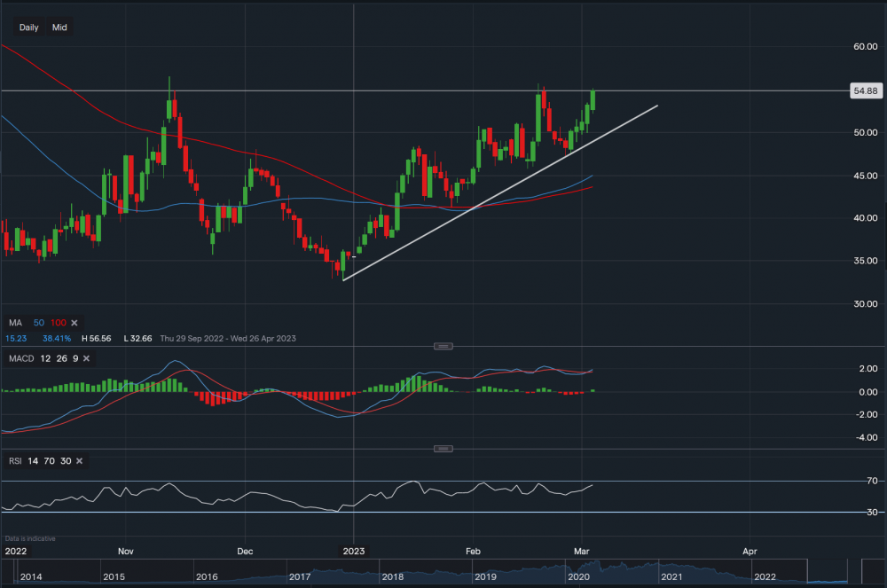Adjust the RSI overbought level 70

pyautogui.click(x=51, y=461)
